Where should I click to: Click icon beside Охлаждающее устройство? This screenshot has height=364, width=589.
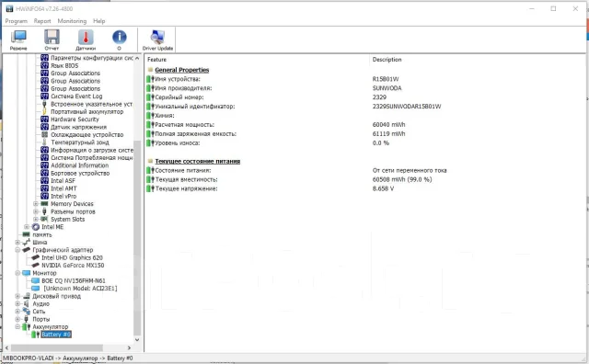45,135
